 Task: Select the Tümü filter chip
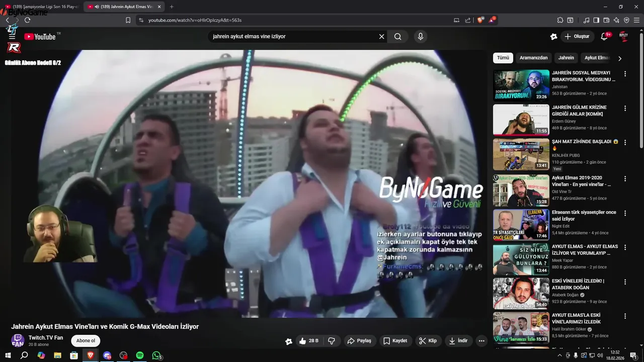(x=503, y=58)
